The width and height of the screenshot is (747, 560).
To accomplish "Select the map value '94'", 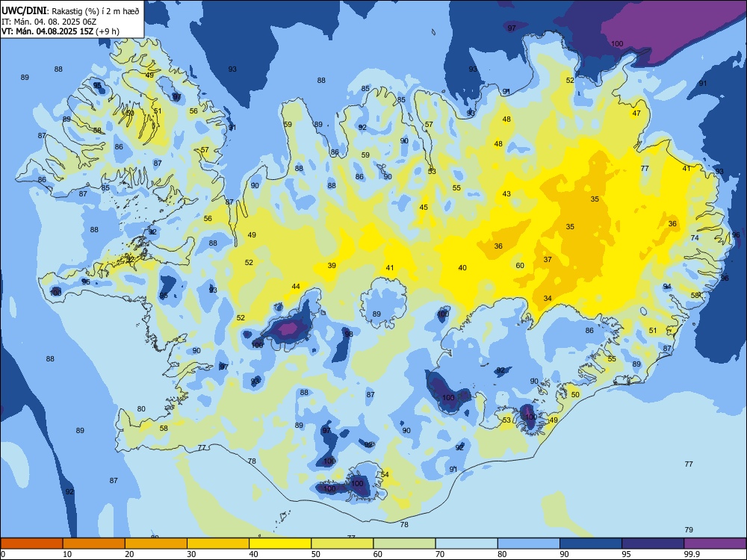I will (667, 287).
